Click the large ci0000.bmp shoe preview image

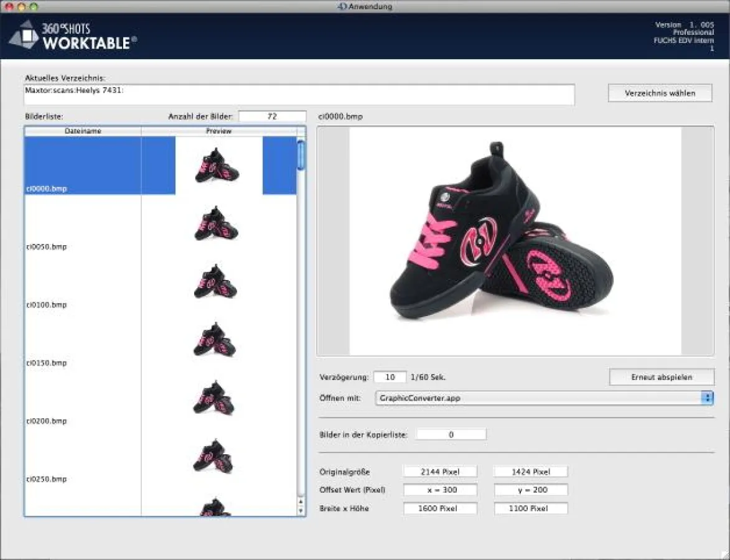[x=515, y=240]
